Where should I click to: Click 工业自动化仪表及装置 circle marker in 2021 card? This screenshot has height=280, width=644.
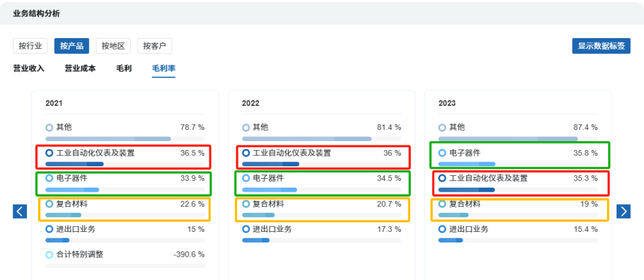click(x=49, y=153)
